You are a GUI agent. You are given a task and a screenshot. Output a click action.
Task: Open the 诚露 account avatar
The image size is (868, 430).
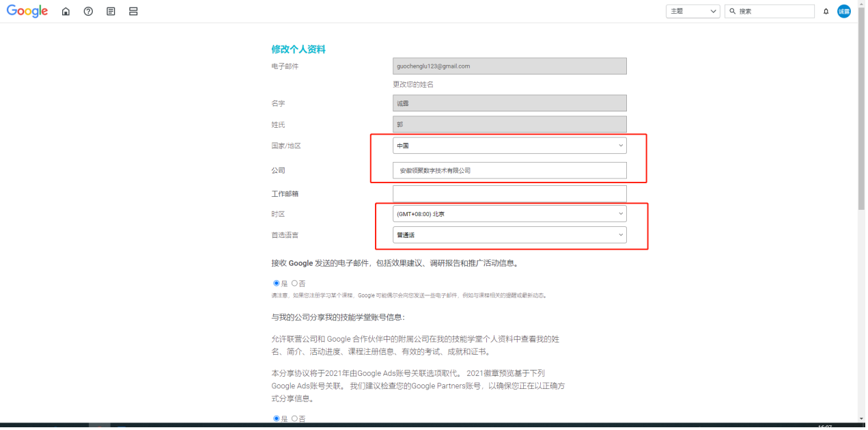coord(844,12)
